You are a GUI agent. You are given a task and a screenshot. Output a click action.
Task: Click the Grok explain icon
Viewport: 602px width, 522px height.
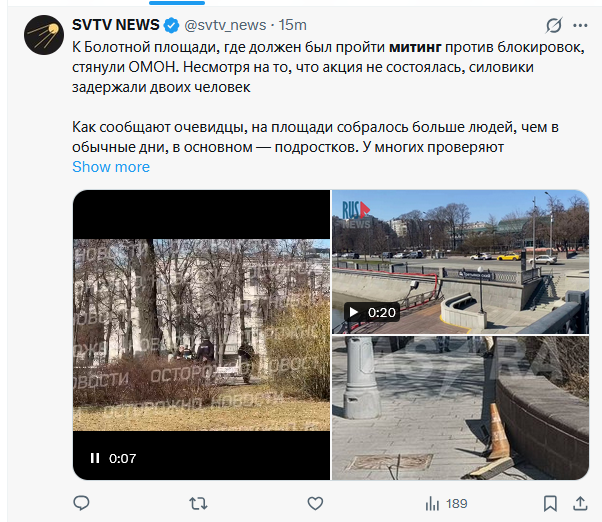pyautogui.click(x=554, y=25)
